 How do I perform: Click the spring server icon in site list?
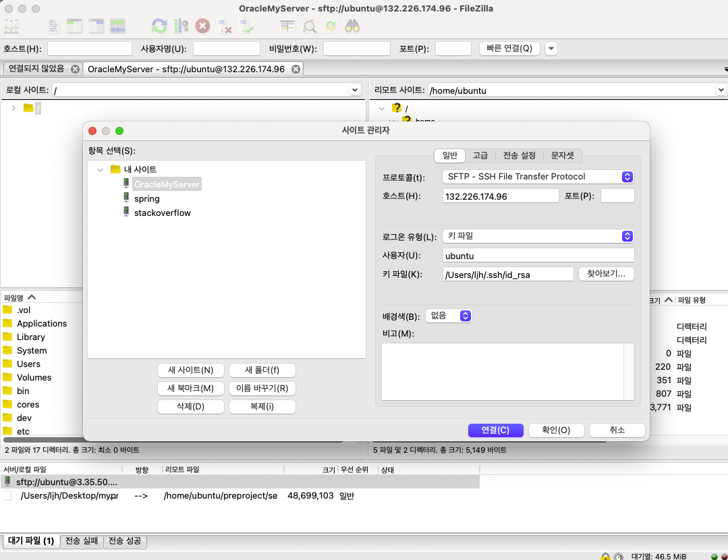point(126,198)
